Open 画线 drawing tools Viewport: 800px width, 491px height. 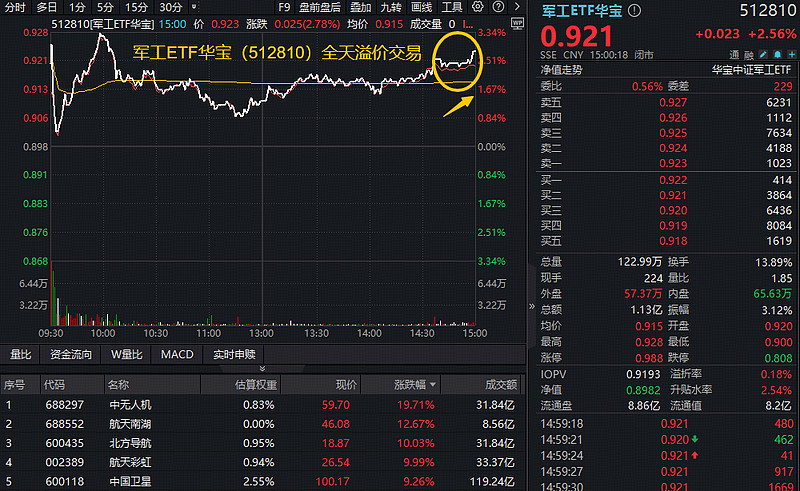(x=421, y=7)
